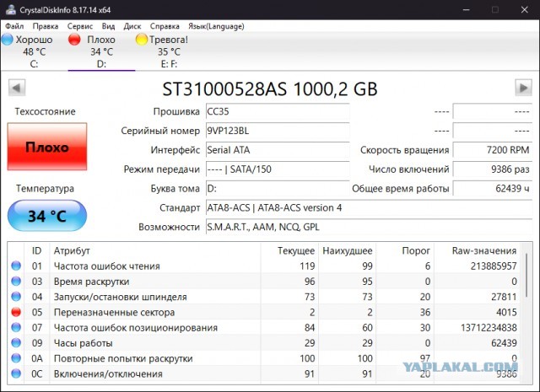Click the Прошивка field CC35
The image size is (540, 392).
point(278,111)
